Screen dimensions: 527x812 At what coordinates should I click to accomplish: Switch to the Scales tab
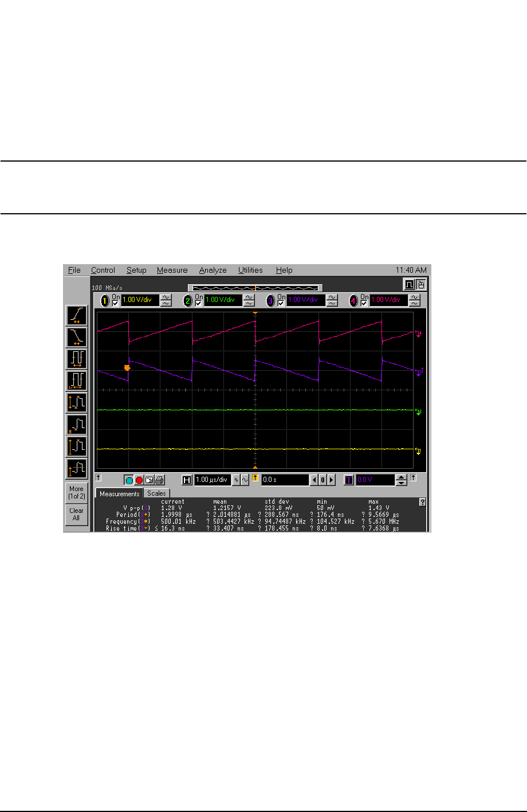pos(156,493)
